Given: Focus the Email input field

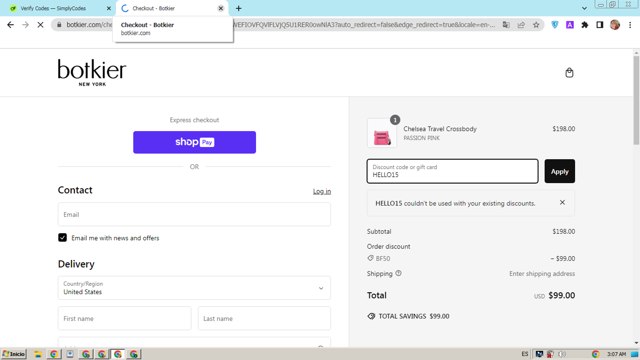Looking at the screenshot, I should (194, 214).
